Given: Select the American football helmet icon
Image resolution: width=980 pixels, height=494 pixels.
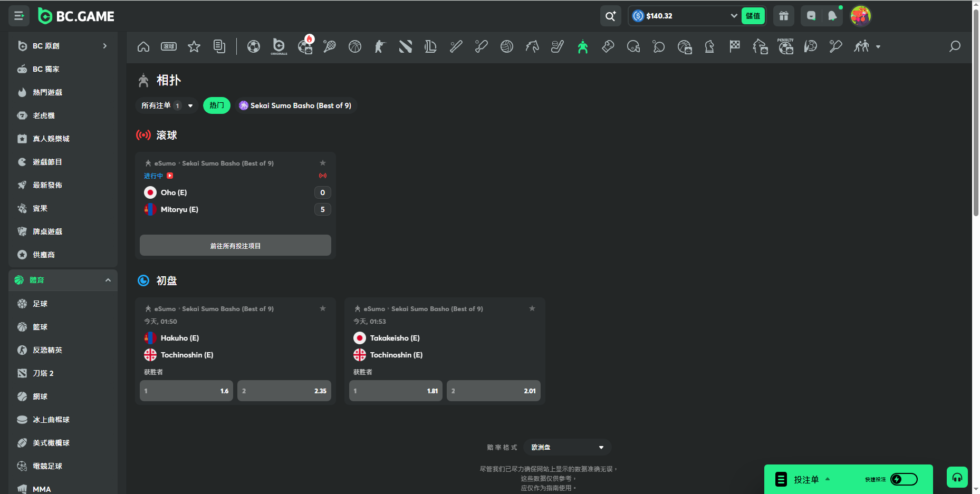Looking at the screenshot, I should (633, 46).
